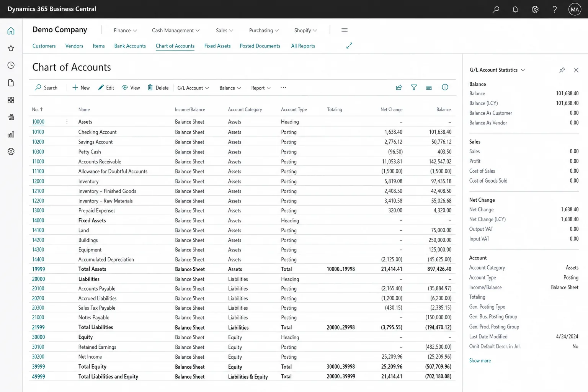This screenshot has width=588, height=392.
Task: Open the Report action dropdown
Action: coord(261,88)
